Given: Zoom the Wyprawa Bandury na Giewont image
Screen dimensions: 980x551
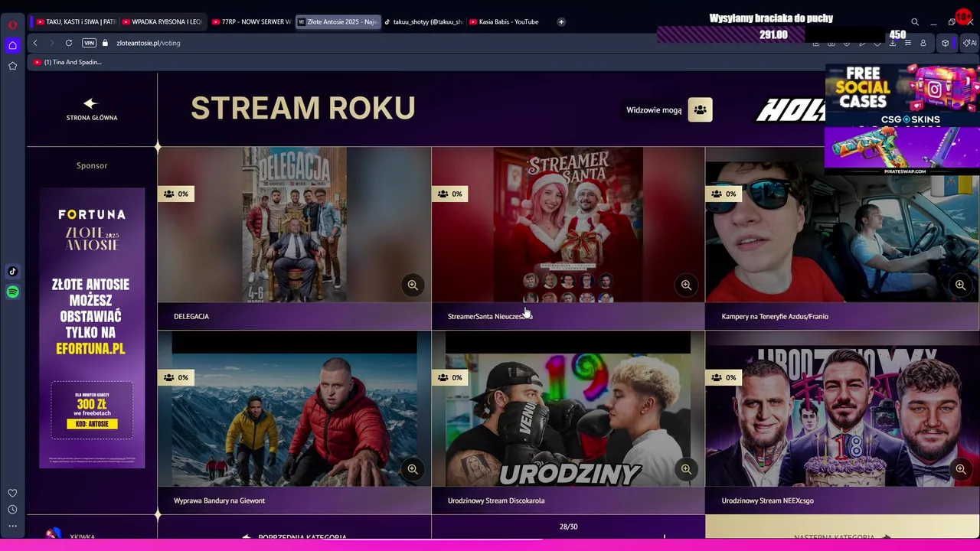Looking at the screenshot, I should point(413,469).
